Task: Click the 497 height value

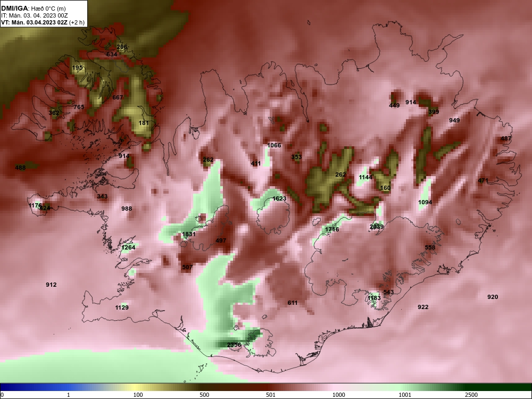Action: (x=221, y=240)
